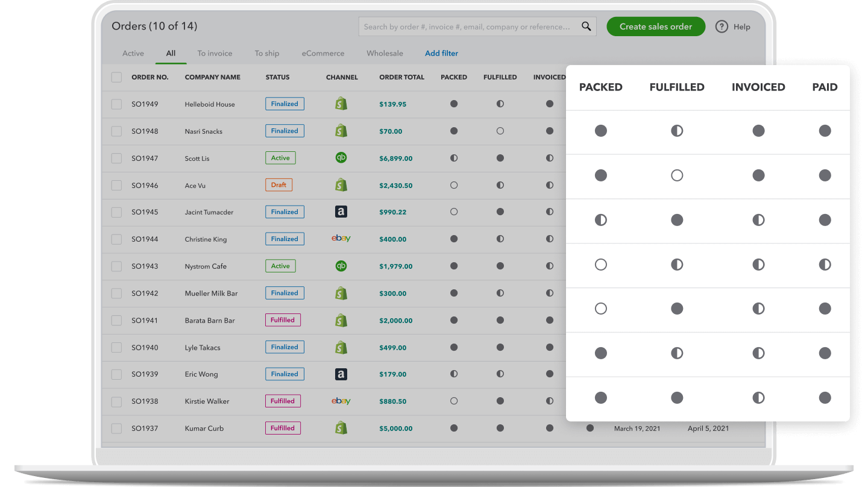868x487 pixels.
Task: Click the Fulfilled status badge for SO1941
Action: point(283,320)
